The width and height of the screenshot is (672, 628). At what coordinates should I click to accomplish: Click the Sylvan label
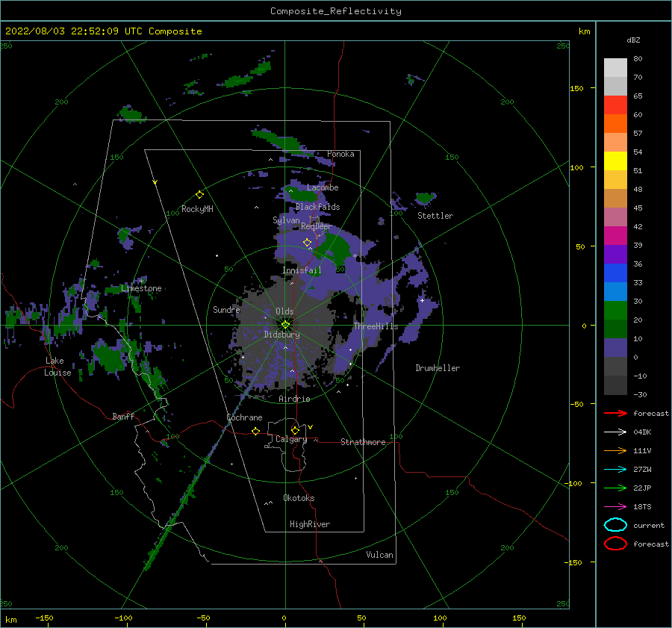(286, 220)
